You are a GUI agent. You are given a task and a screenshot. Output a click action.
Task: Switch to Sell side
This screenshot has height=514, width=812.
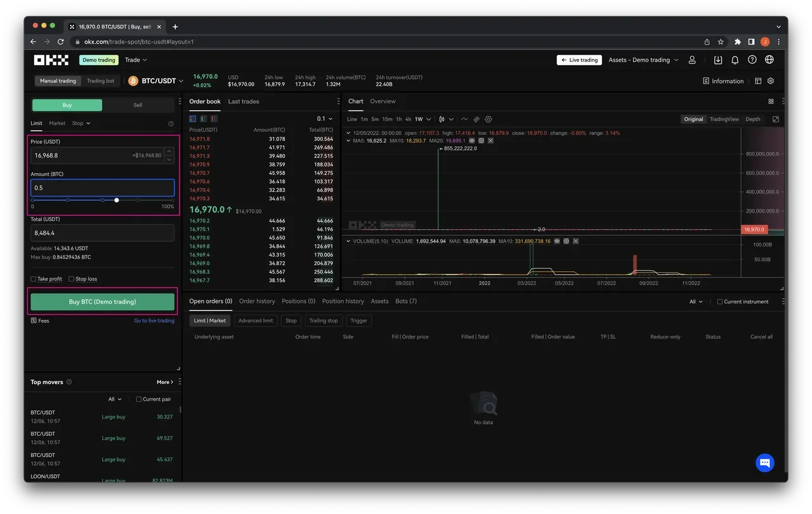click(138, 105)
